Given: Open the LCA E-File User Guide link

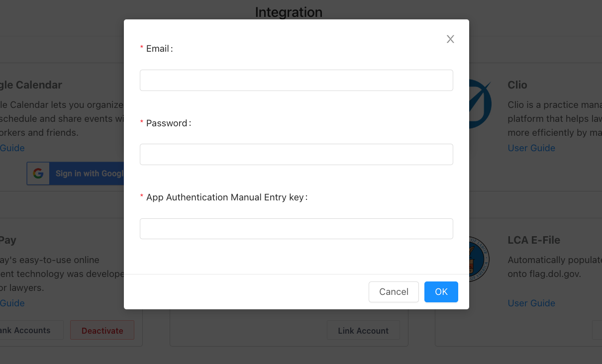Looking at the screenshot, I should click(x=531, y=303).
